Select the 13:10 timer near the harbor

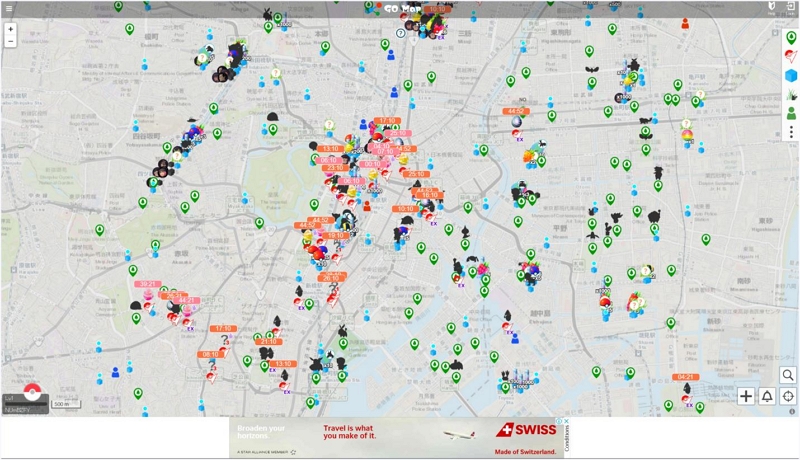pos(283,364)
